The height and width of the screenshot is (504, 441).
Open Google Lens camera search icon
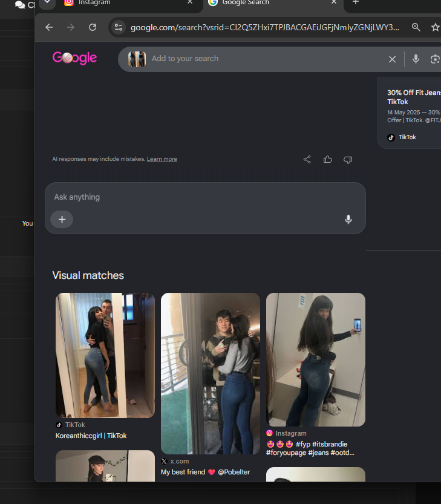click(435, 59)
